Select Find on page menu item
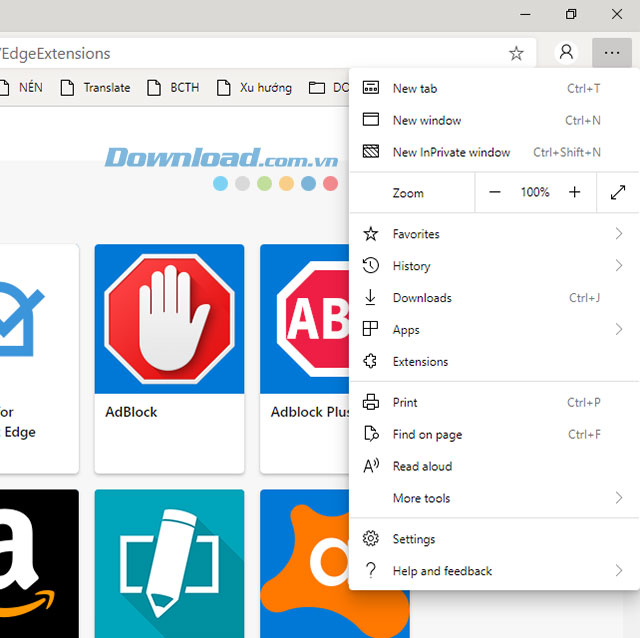 pyautogui.click(x=494, y=434)
